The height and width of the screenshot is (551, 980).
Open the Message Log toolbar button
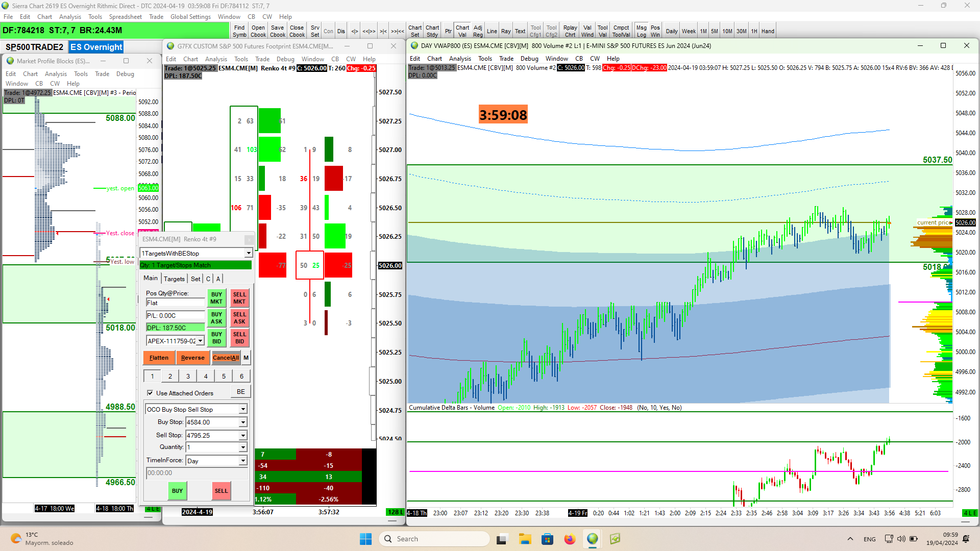pyautogui.click(x=641, y=31)
